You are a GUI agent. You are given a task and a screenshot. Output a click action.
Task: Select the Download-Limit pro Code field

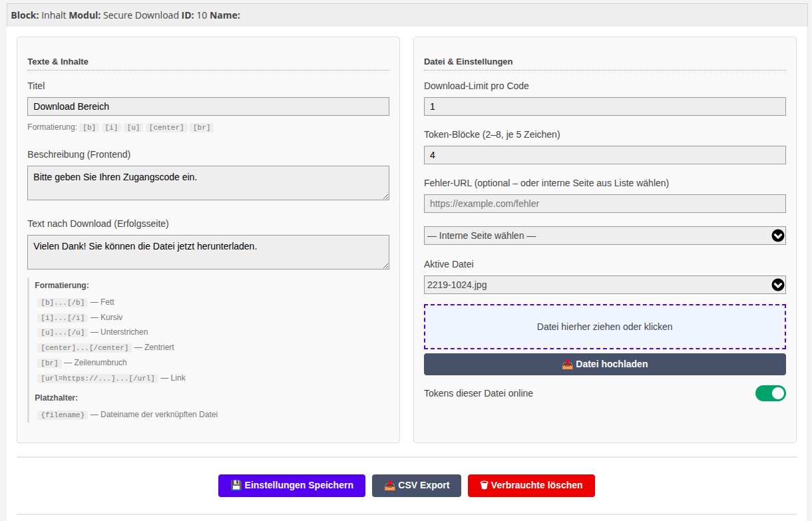tap(604, 106)
